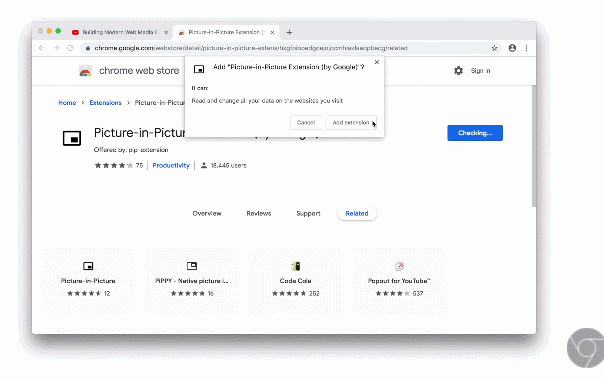This screenshot has width=604, height=380.
Task: Confirm with Add extension button
Action: 351,122
